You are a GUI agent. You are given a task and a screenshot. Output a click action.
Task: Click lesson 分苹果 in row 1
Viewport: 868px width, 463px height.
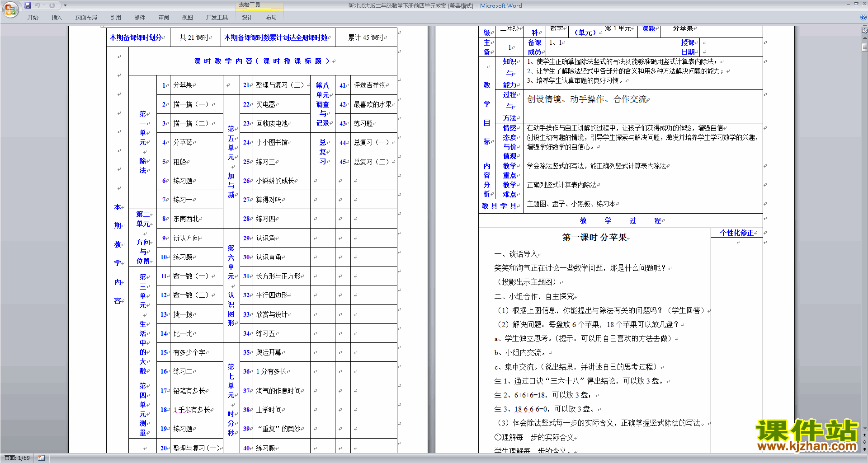pos(183,85)
